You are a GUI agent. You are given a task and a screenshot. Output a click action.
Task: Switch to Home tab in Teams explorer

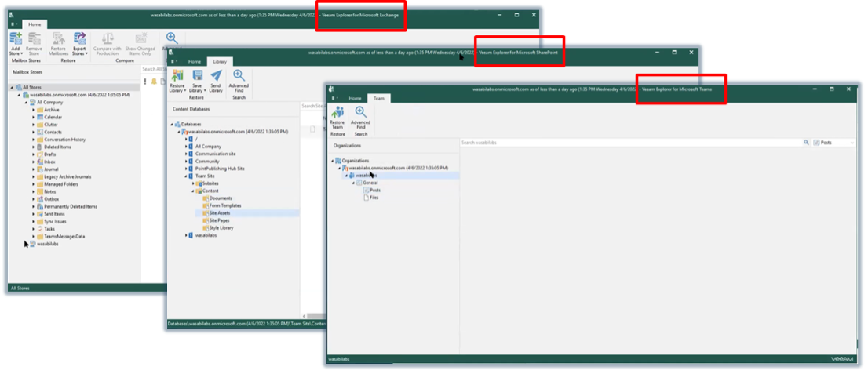pyautogui.click(x=355, y=98)
